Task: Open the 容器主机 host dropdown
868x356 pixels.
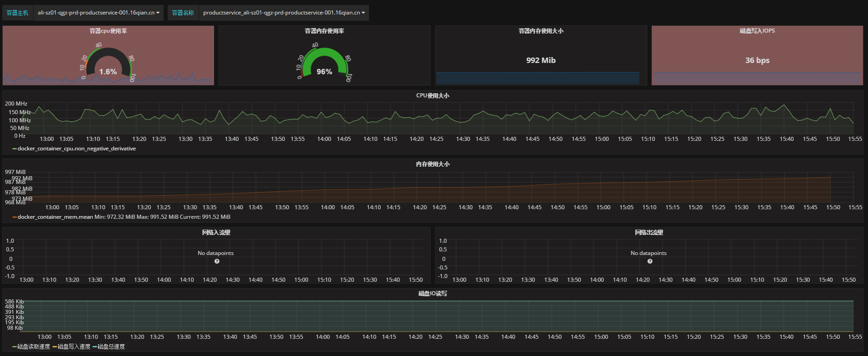Action: coord(98,13)
